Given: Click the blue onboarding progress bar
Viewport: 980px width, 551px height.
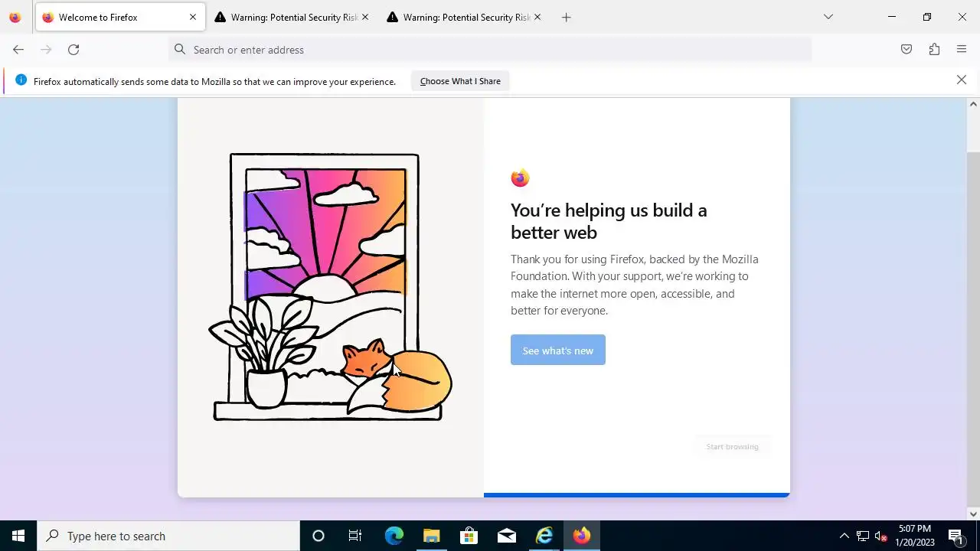Looking at the screenshot, I should [x=636, y=495].
